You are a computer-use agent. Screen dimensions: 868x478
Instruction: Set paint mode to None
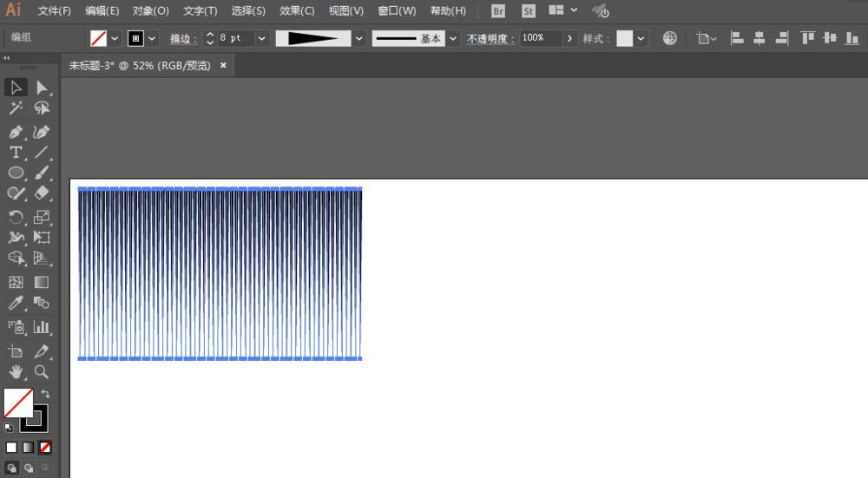(45, 448)
